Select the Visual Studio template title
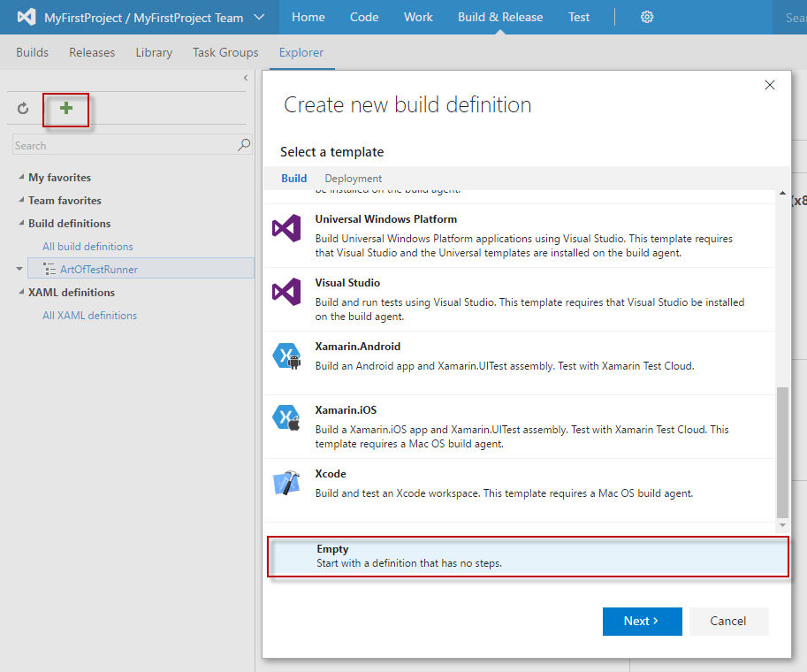 coord(347,283)
